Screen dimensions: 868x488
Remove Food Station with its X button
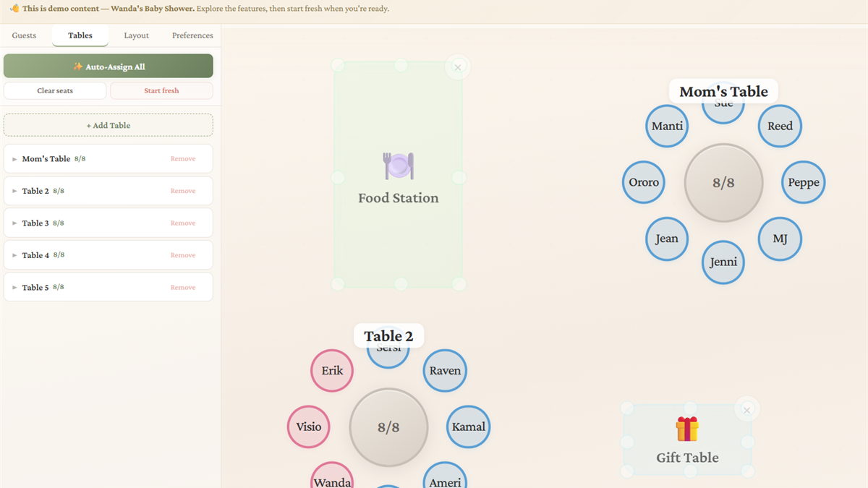[458, 67]
